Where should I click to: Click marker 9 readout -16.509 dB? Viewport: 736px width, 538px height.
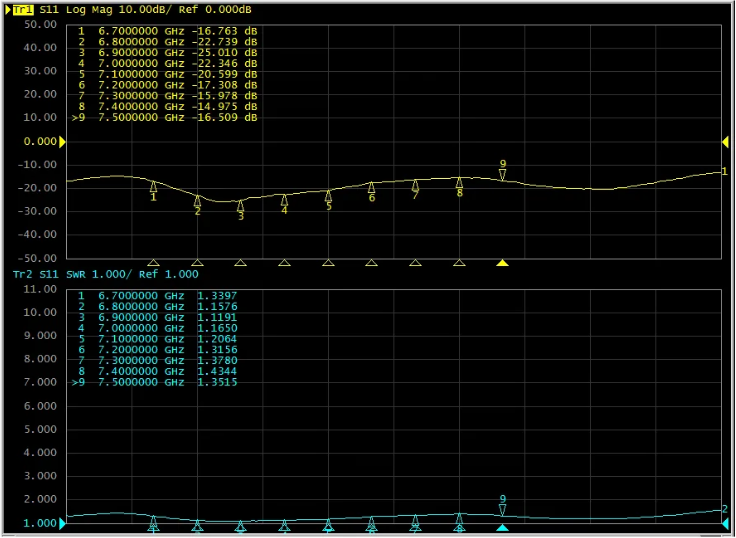point(224,117)
